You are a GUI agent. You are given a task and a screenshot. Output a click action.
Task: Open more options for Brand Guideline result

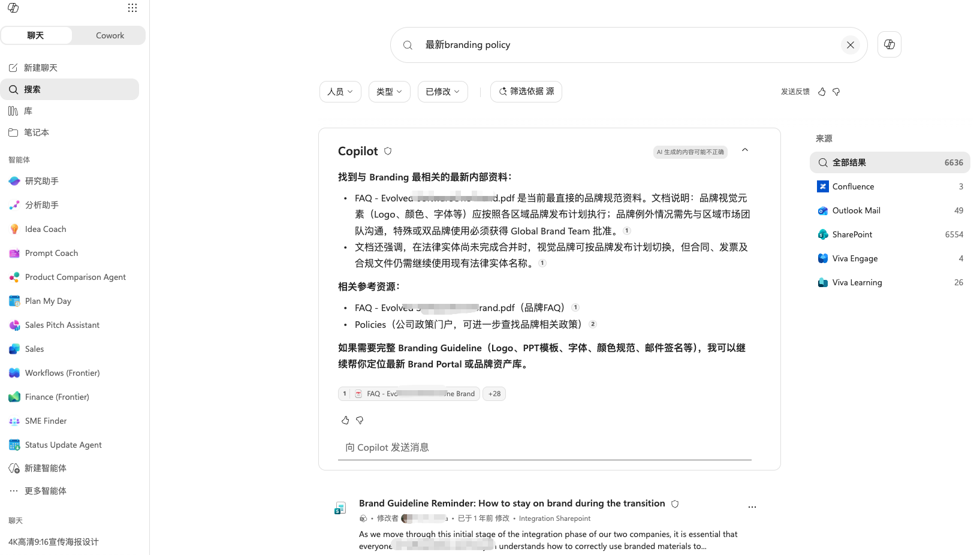pos(752,507)
